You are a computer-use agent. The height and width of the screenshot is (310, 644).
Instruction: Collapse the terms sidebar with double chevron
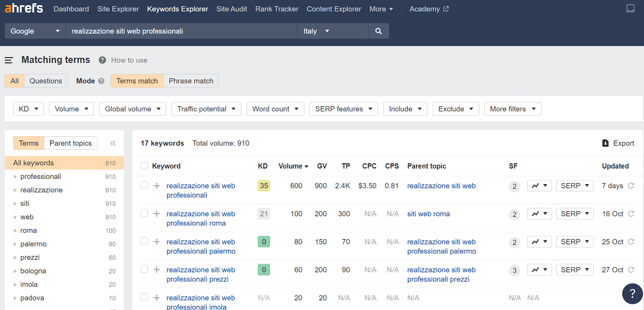[x=113, y=144]
